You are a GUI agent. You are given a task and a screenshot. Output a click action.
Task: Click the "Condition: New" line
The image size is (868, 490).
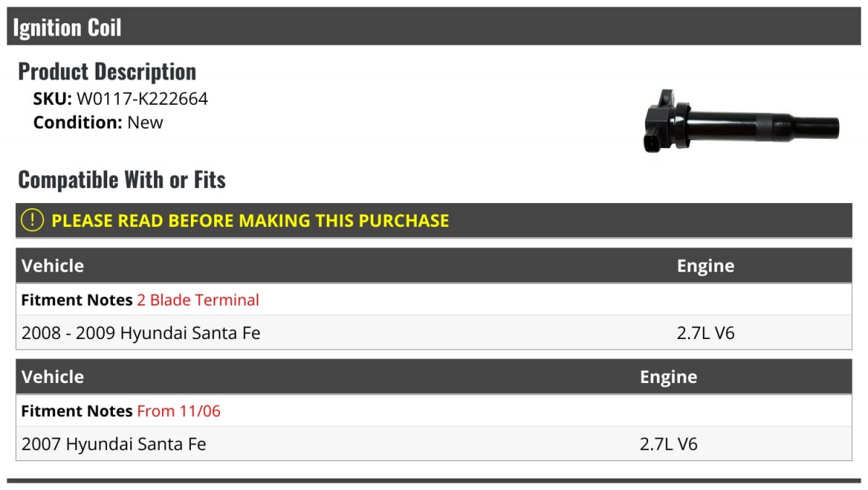pos(98,122)
